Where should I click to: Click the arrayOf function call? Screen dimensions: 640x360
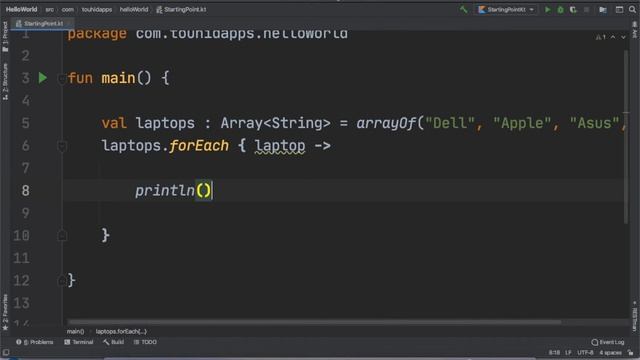[x=386, y=123]
